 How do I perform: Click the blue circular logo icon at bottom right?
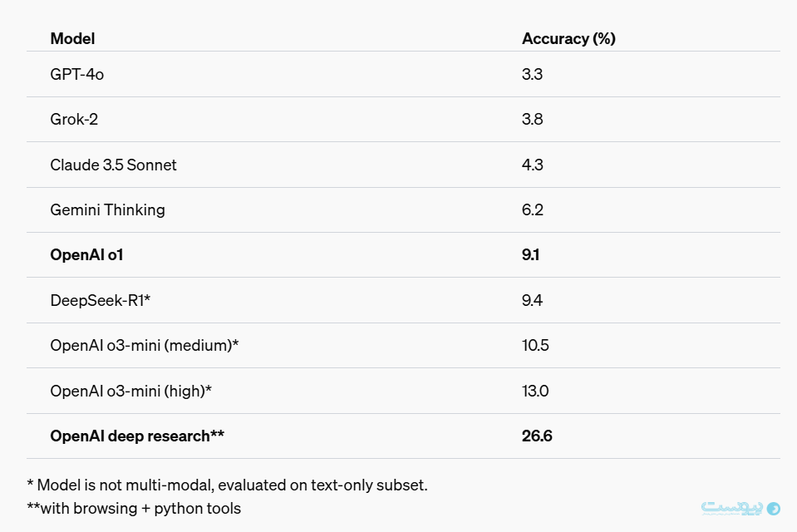[773, 509]
